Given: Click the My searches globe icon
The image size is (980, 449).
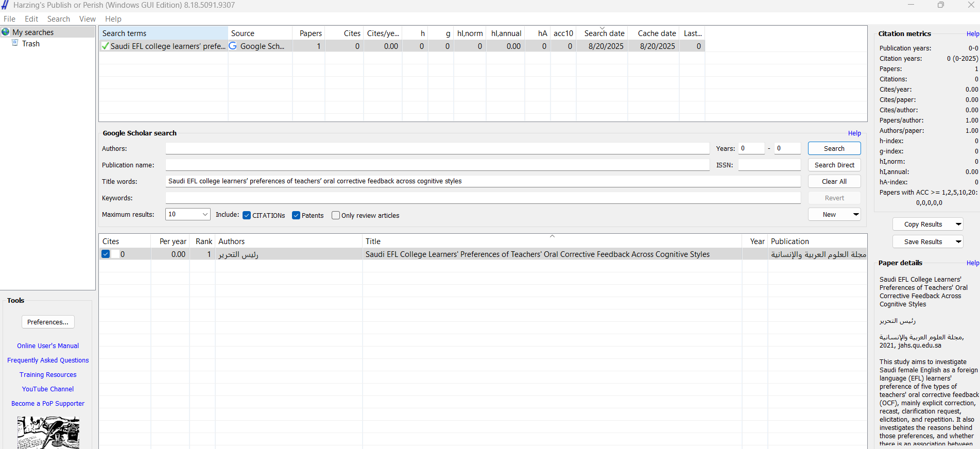Looking at the screenshot, I should (x=6, y=32).
